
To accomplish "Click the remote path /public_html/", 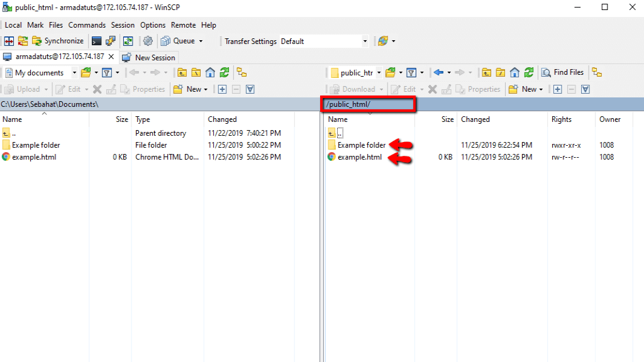I will (x=348, y=104).
